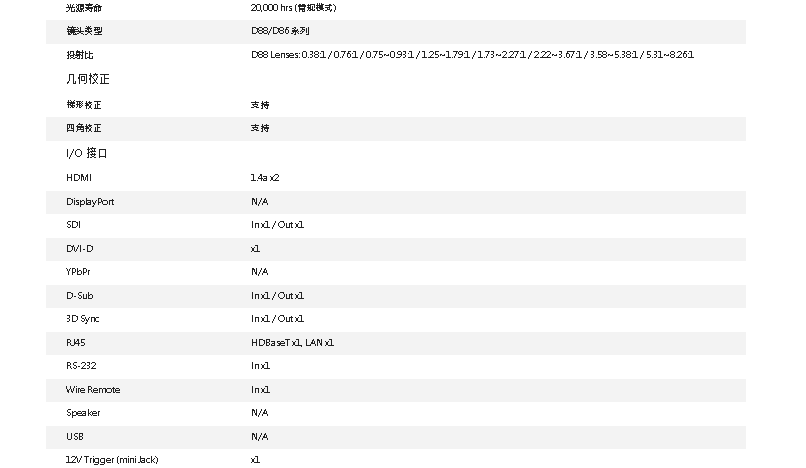
Task: Click the USB row label
Action: pos(75,437)
